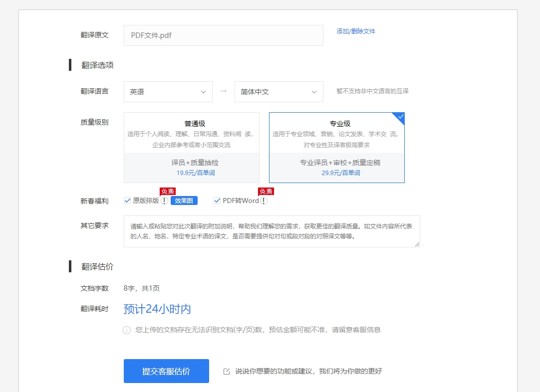Click the PDF文件.pdf file name field
540x392 pixels.
pos(223,35)
